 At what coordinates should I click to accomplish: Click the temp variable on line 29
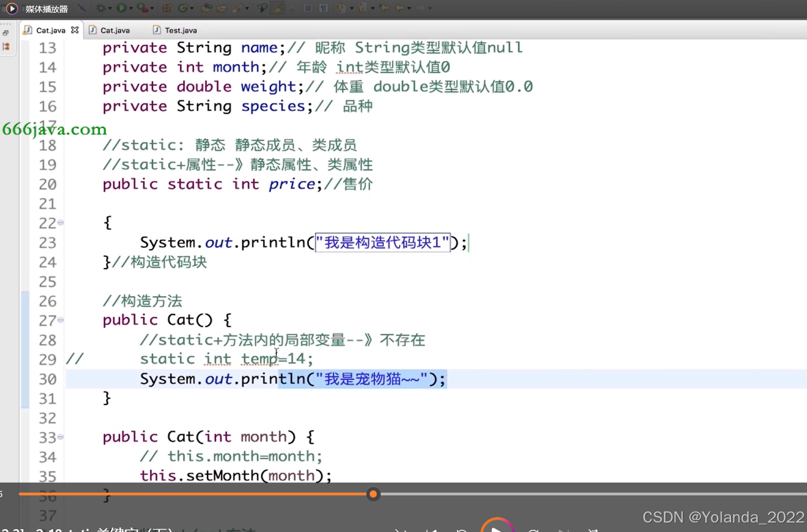coord(259,359)
